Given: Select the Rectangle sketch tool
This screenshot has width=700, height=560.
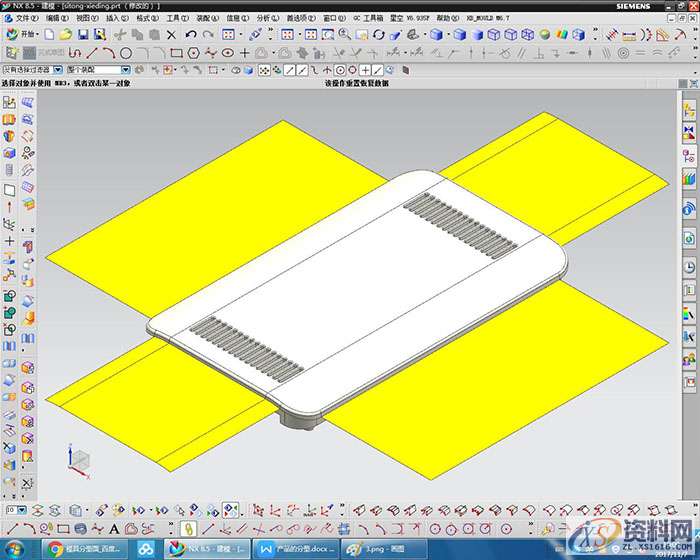Looking at the screenshot, I should (x=176, y=52).
